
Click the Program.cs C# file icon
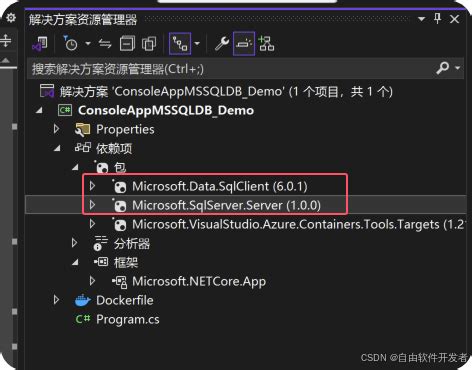83,319
